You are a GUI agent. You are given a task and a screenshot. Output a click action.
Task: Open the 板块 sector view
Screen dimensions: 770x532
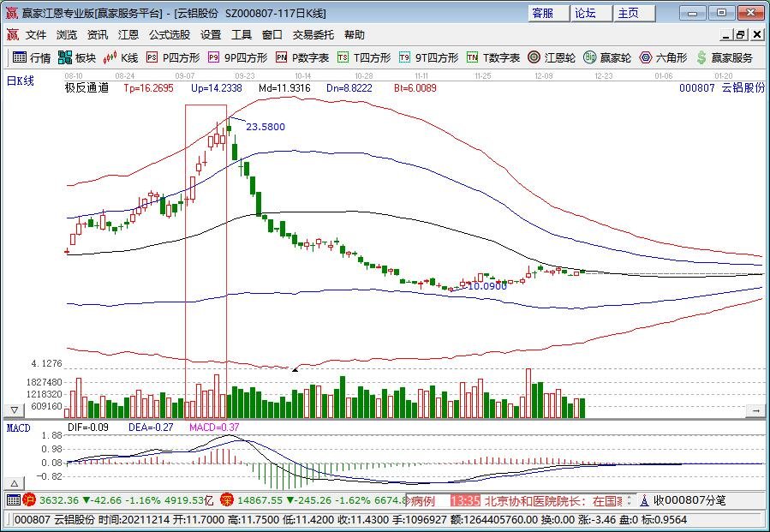click(x=76, y=58)
